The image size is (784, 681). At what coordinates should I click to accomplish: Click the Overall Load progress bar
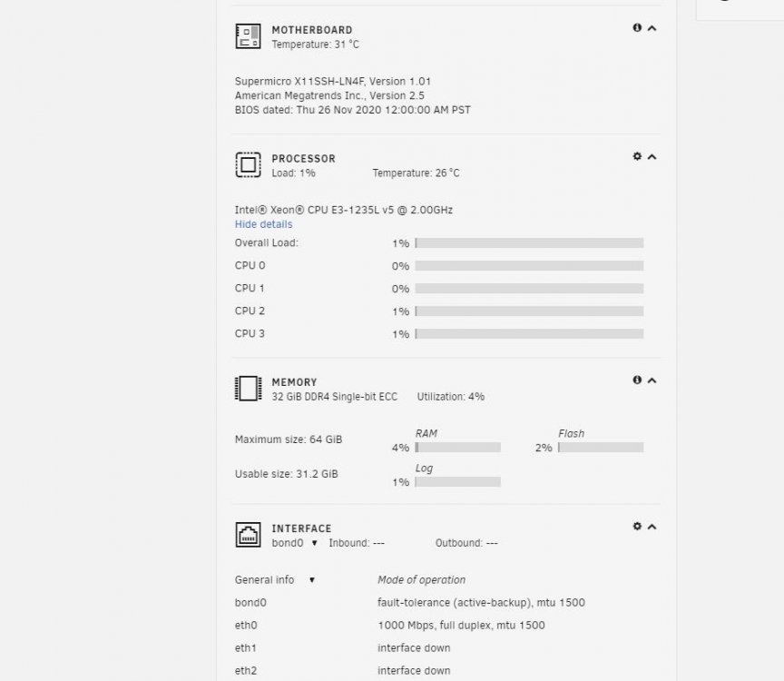tap(529, 243)
